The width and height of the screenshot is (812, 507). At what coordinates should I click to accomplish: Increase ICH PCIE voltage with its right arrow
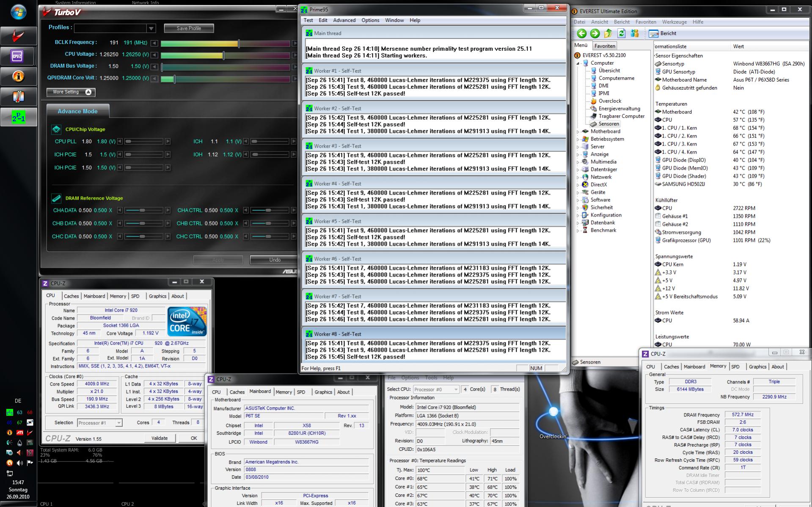tap(168, 154)
